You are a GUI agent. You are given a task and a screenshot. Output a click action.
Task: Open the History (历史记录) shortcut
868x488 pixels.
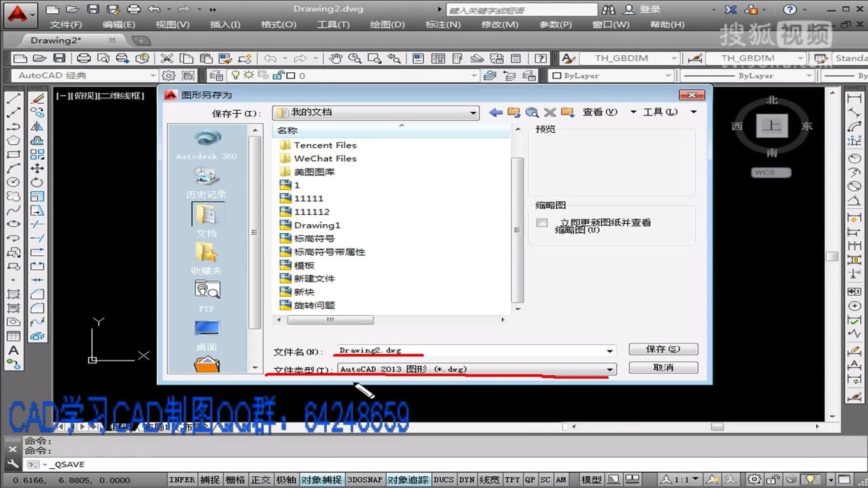tap(206, 177)
